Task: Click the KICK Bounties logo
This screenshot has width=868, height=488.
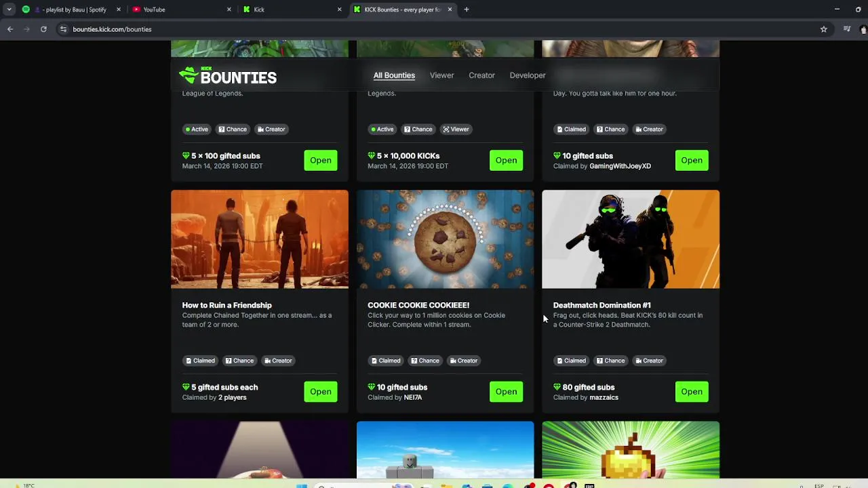Action: 228,76
